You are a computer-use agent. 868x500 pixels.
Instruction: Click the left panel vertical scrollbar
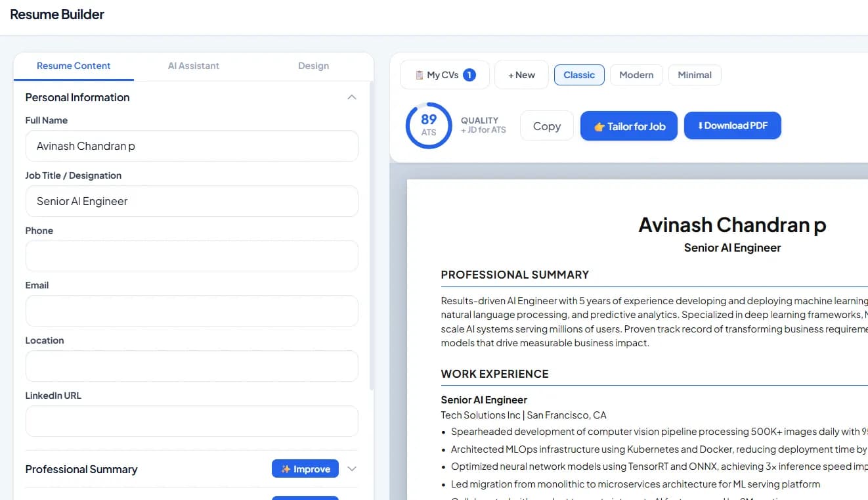pos(371,237)
